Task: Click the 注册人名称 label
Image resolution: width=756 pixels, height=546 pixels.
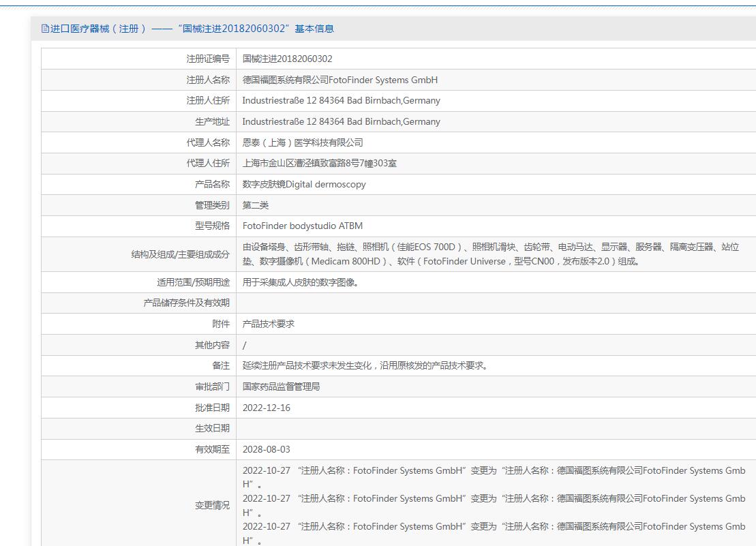Action: pos(208,80)
